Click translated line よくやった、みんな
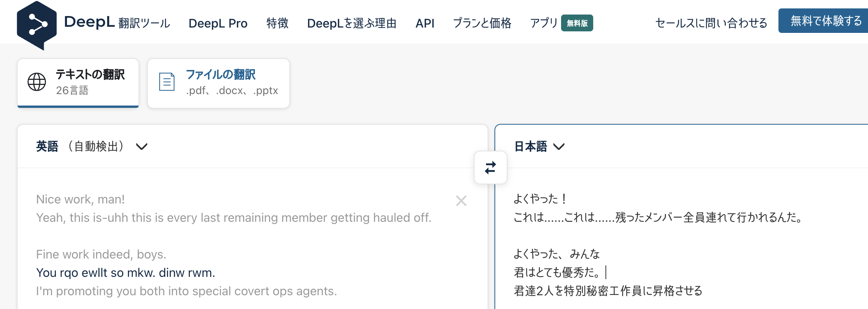Screen dimensions: 868x309 tap(557, 254)
